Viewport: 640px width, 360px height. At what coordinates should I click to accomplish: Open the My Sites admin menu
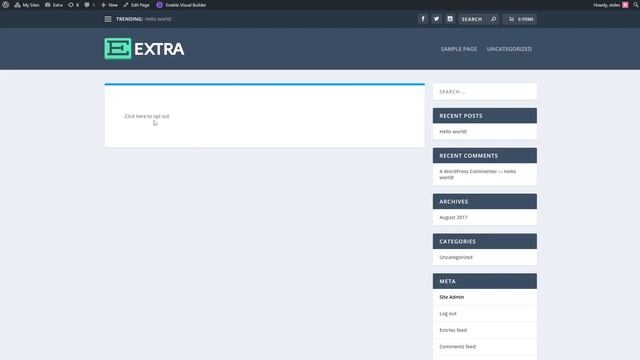pyautogui.click(x=27, y=5)
